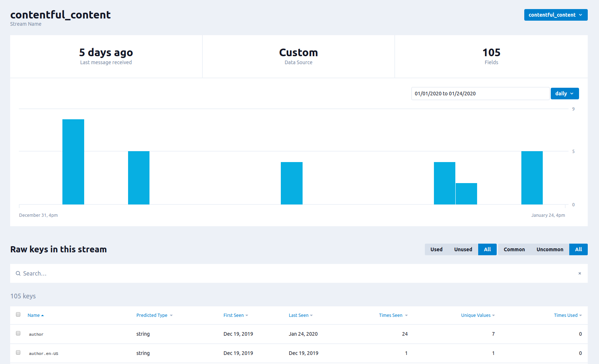Viewport: 599px width, 364px height.
Task: Click the Jan 24, 2020 last seen cell
Action: tap(303, 334)
